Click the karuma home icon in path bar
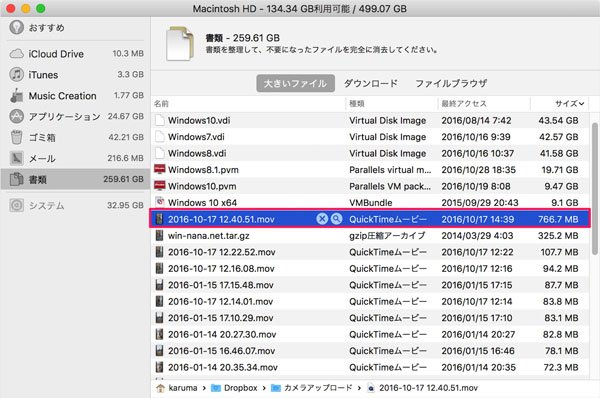The width and height of the screenshot is (600, 398). pos(160,388)
